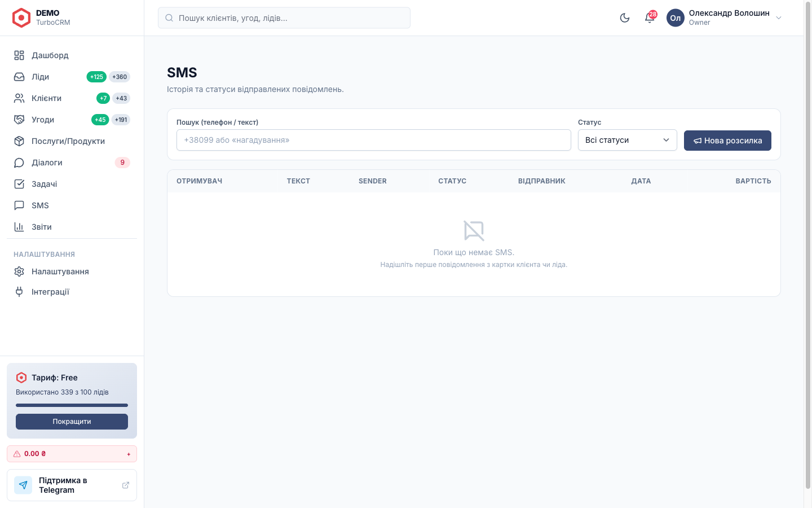This screenshot has width=812, height=508.
Task: Click the +7 badge on Клієнти
Action: [x=103, y=98]
